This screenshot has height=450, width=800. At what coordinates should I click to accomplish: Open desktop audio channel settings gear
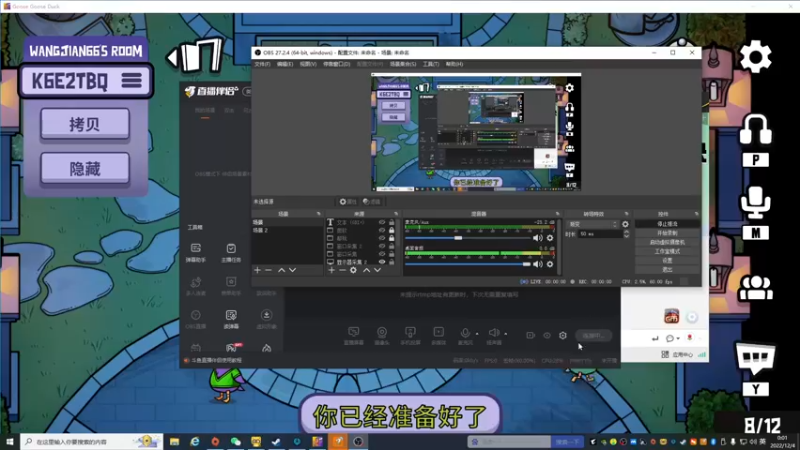[x=550, y=264]
